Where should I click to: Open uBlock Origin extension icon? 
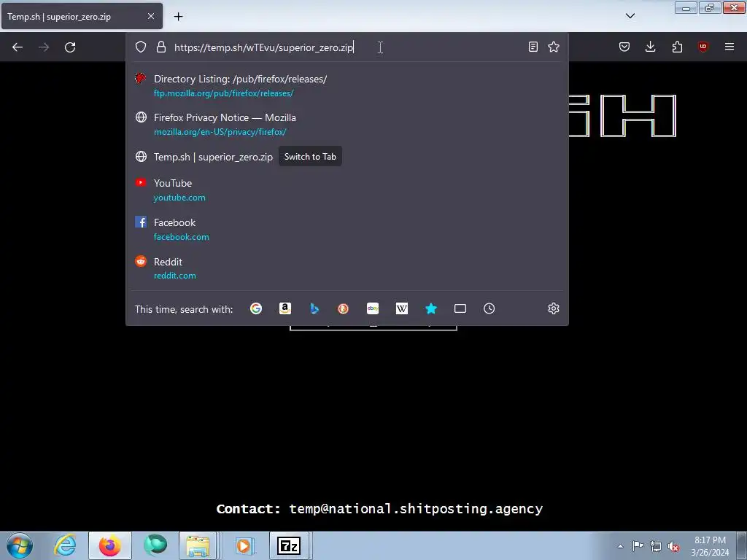point(703,47)
